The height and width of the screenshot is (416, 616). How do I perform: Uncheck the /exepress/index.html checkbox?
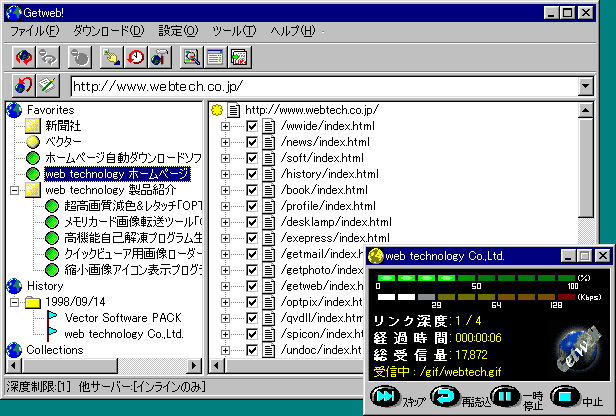tap(252, 238)
